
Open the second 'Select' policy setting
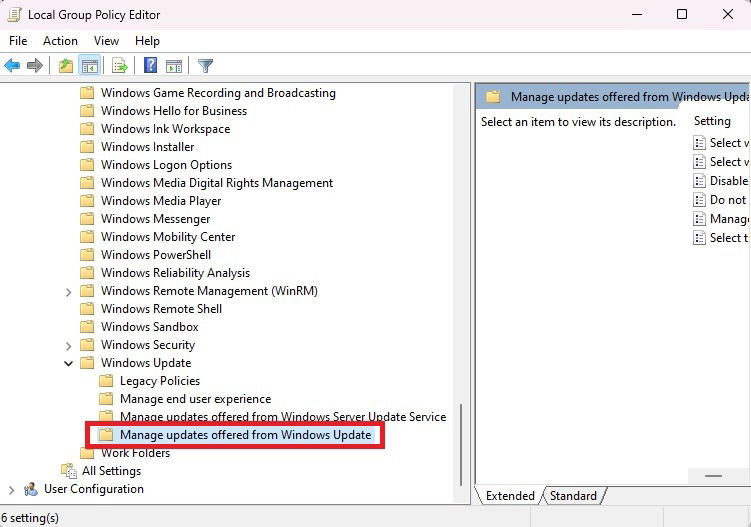(728, 162)
